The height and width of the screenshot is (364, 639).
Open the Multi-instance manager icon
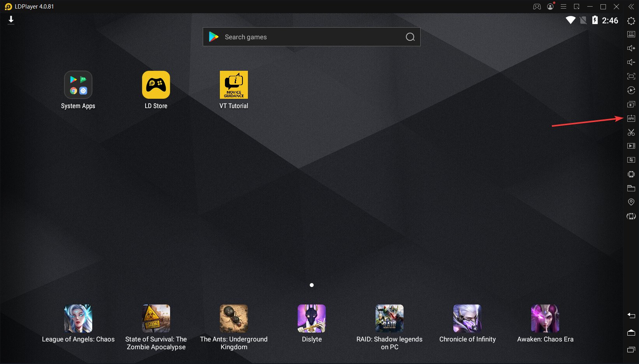[x=631, y=104]
